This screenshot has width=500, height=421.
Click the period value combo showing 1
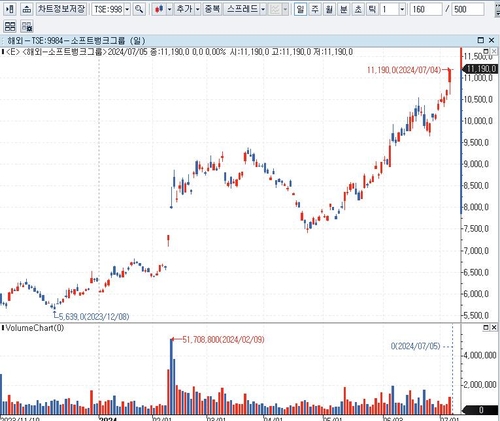(x=389, y=9)
